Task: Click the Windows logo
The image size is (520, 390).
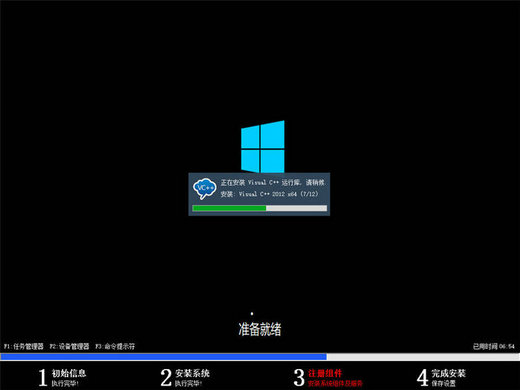Action: click(x=263, y=147)
